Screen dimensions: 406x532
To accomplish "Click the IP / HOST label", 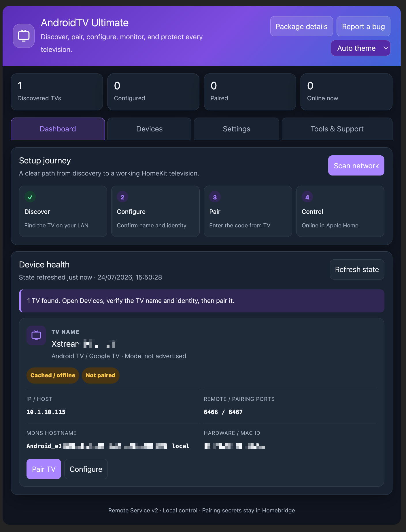I will tap(39, 399).
